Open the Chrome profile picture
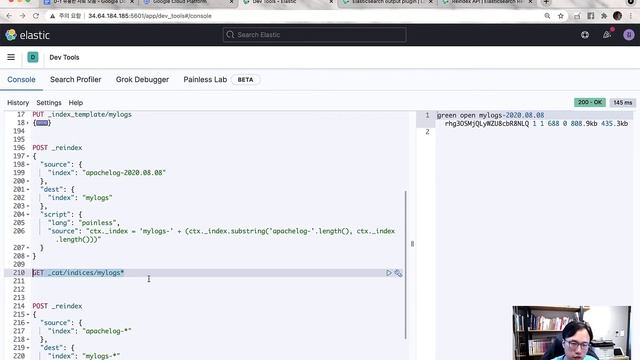 tap(617, 16)
